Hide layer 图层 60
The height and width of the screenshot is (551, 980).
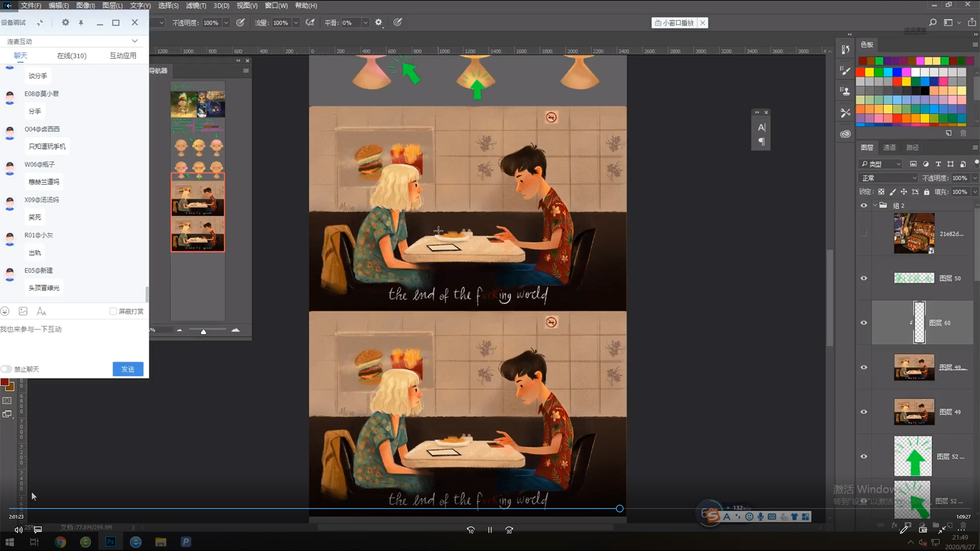tap(864, 322)
